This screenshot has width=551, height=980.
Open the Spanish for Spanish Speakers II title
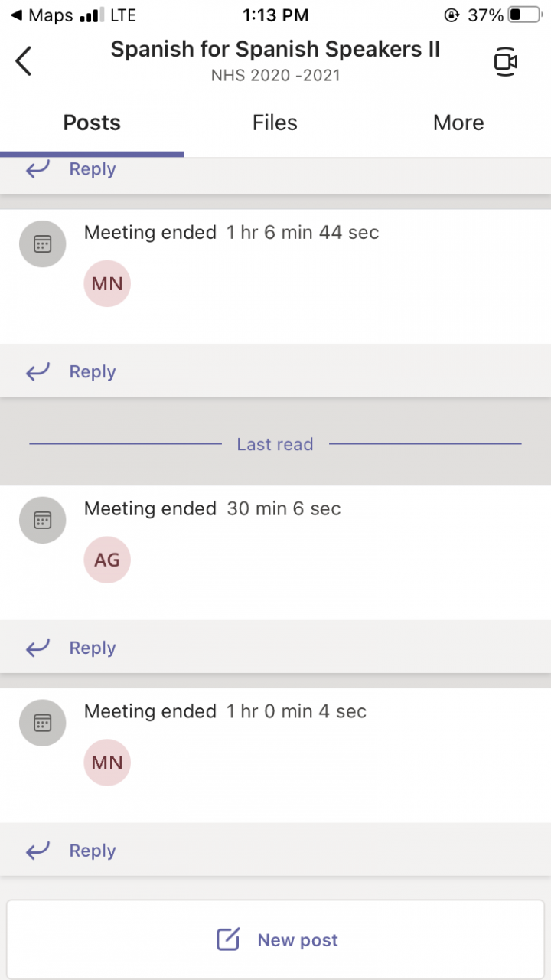pos(275,50)
